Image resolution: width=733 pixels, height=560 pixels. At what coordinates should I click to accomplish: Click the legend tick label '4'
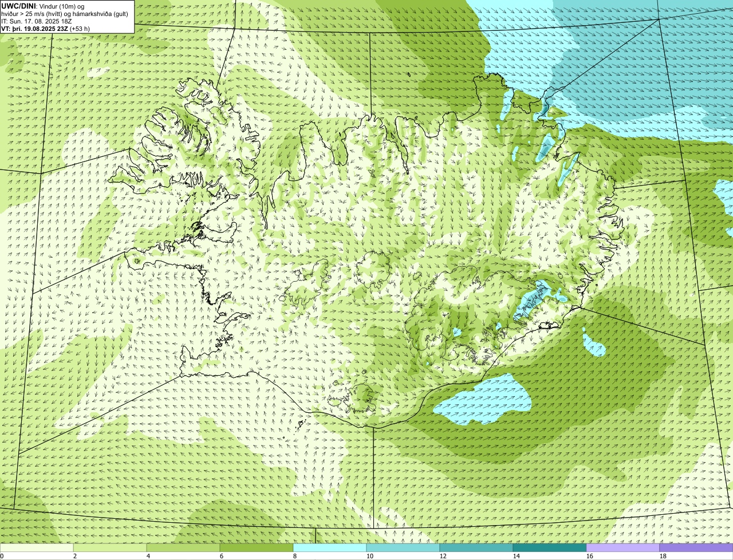pyautogui.click(x=148, y=556)
